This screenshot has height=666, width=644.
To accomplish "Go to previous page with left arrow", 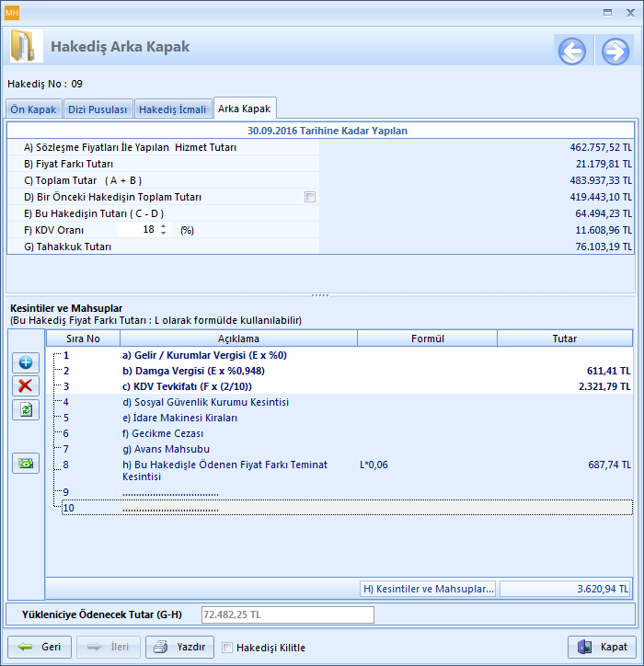I will coord(571,52).
